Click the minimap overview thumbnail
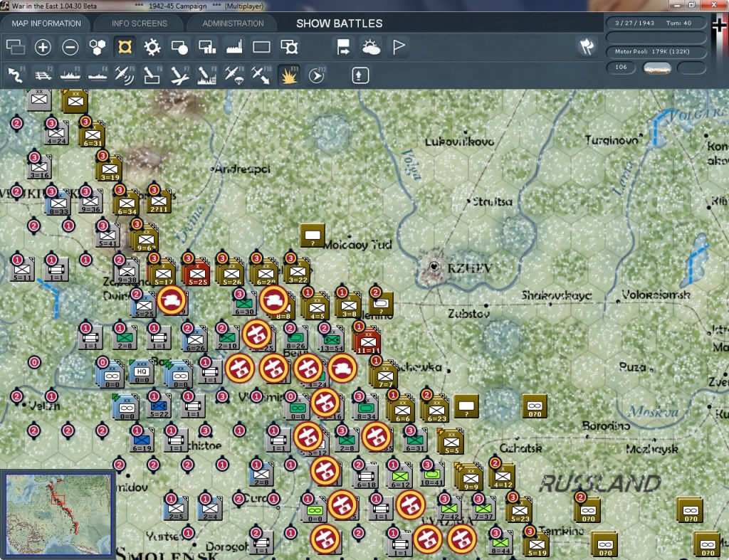The image size is (729, 560). coord(58,514)
